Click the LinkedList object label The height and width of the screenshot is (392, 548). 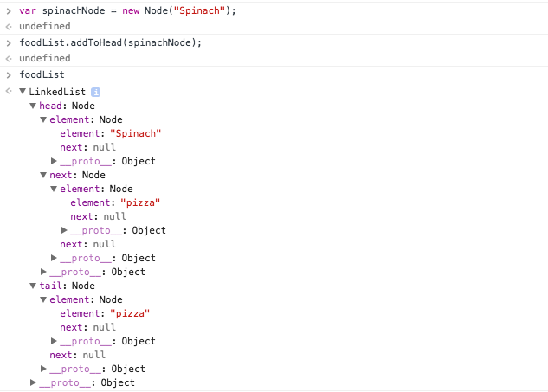57,92
